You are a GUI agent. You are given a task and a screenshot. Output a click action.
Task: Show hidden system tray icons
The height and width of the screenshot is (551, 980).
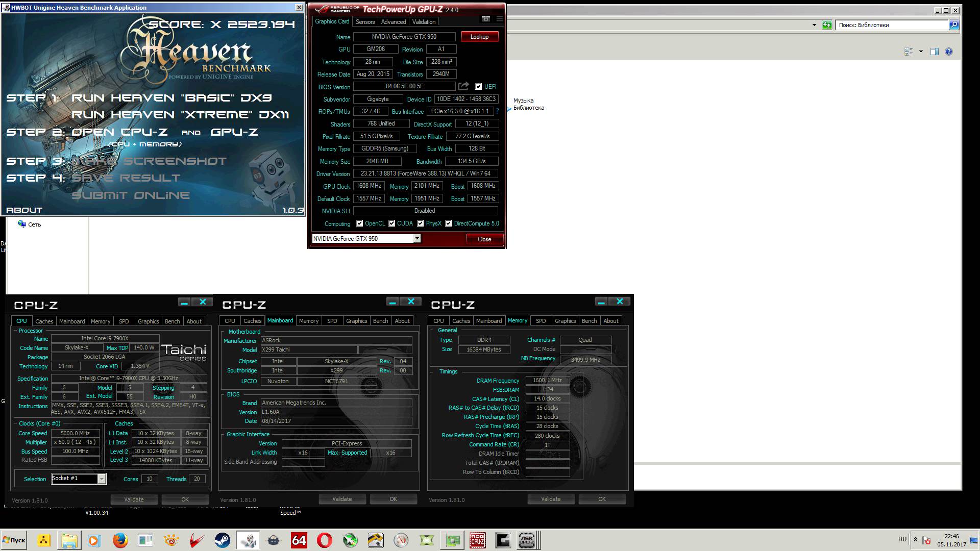(915, 540)
